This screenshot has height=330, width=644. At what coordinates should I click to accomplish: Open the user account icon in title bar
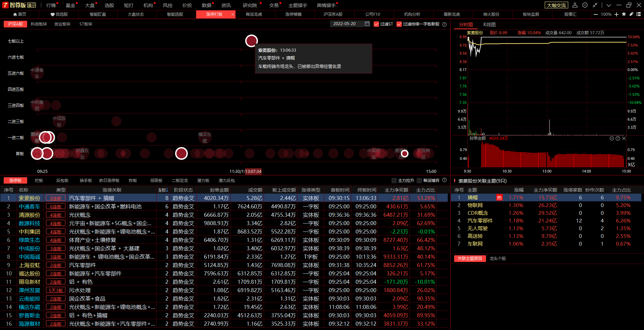click(575, 5)
